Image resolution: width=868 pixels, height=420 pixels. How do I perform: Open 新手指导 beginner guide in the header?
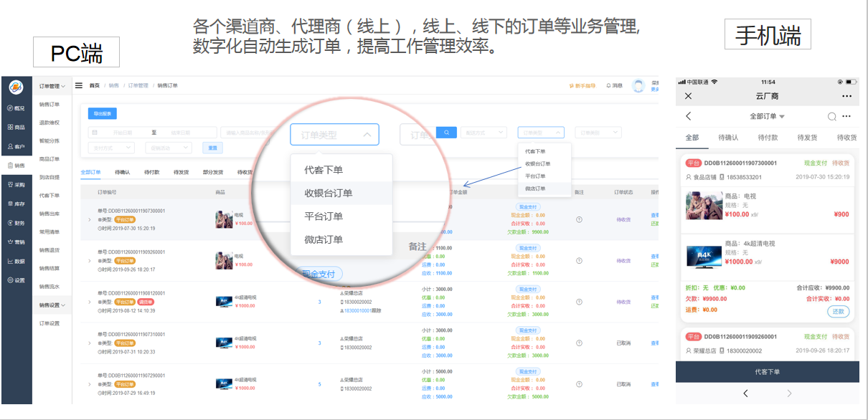(x=582, y=86)
